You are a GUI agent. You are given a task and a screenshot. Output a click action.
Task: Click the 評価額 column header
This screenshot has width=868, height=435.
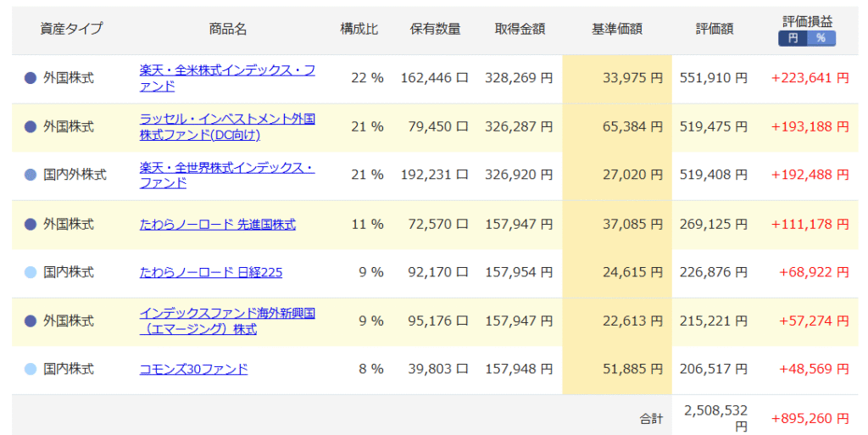coord(714,29)
